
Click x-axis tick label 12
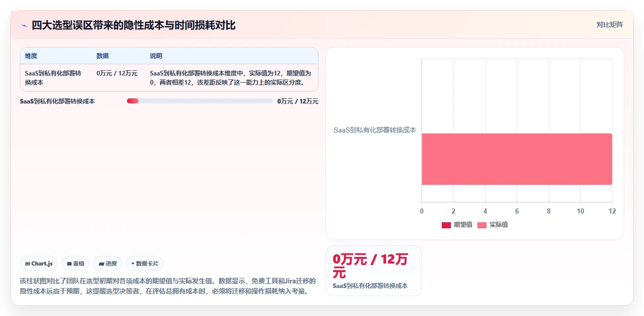point(612,211)
